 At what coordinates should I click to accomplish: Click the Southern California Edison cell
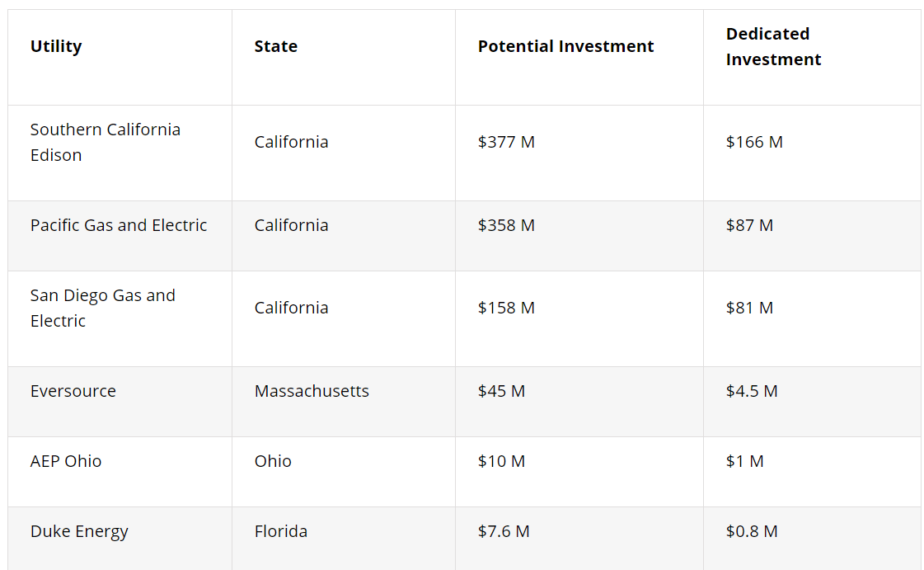(105, 142)
